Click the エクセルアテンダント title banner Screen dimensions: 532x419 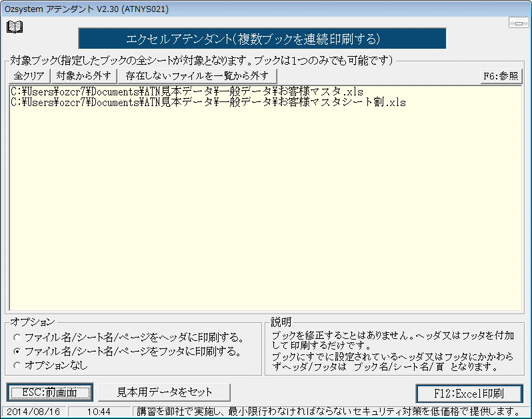[262, 39]
